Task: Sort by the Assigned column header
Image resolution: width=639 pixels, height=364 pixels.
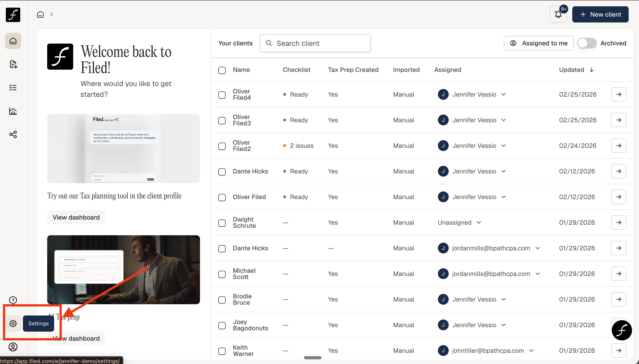Action: click(x=448, y=70)
